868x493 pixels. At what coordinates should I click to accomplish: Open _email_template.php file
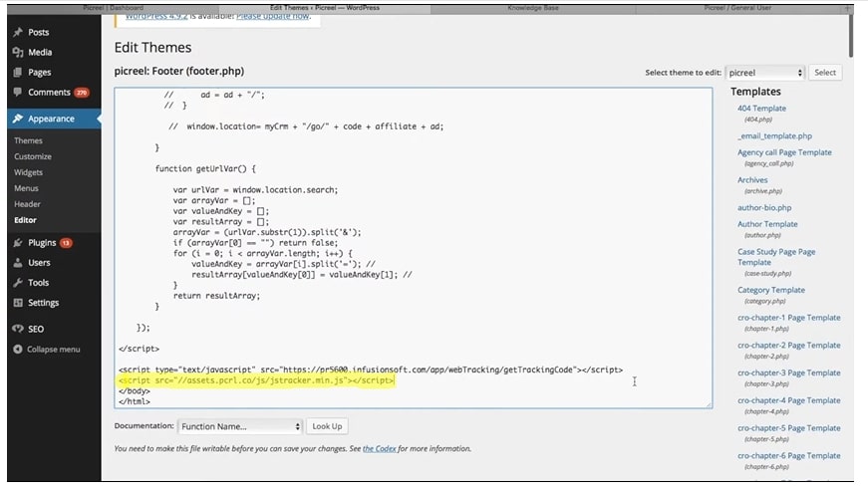[774, 135]
